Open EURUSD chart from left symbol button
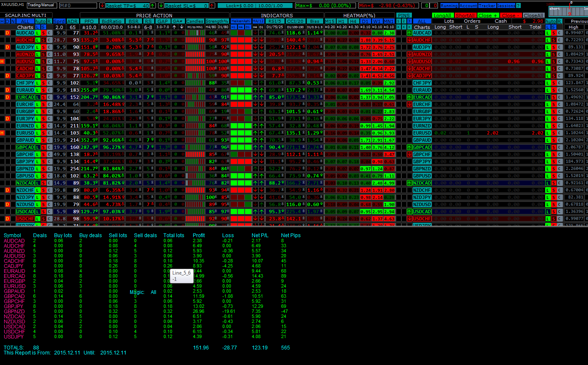588x365 pixels. pyautogui.click(x=25, y=133)
